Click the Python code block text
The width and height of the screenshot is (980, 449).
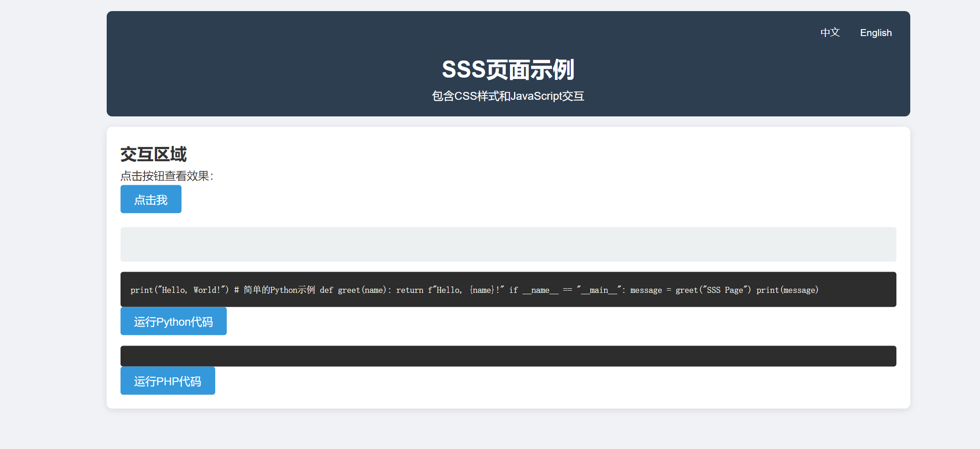[474, 290]
